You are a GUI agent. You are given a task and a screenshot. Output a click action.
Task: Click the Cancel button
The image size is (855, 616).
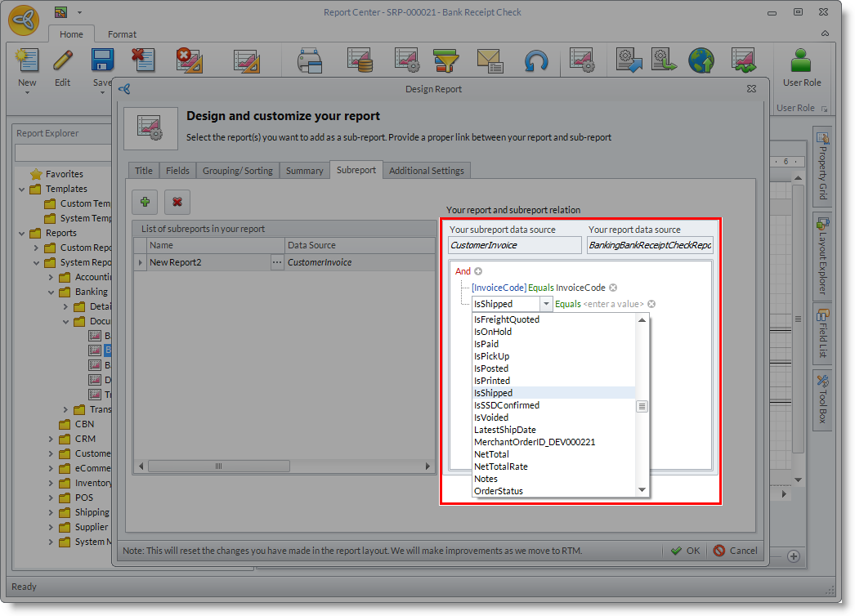735,551
